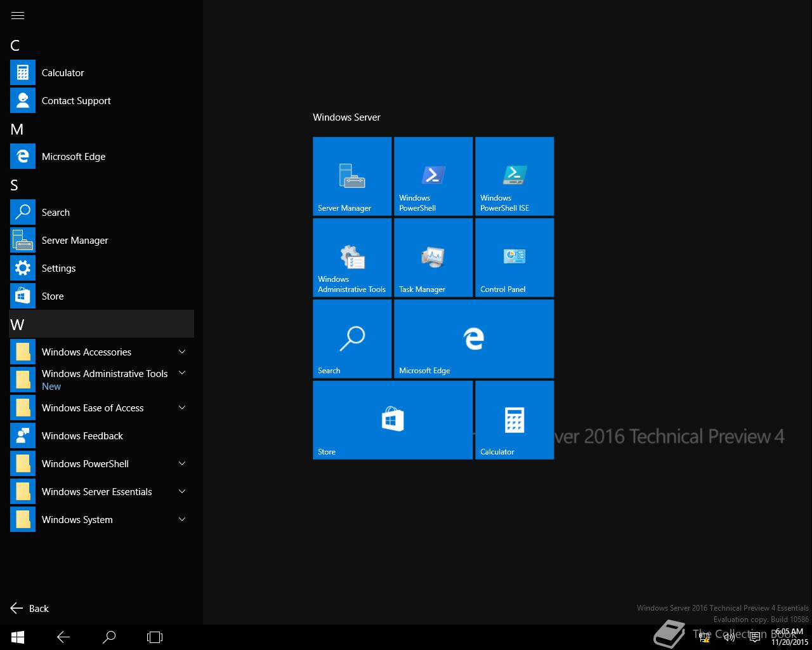Screen dimensions: 812x650
Task: Click the highlighted letter W header
Action: pyautogui.click(x=101, y=324)
